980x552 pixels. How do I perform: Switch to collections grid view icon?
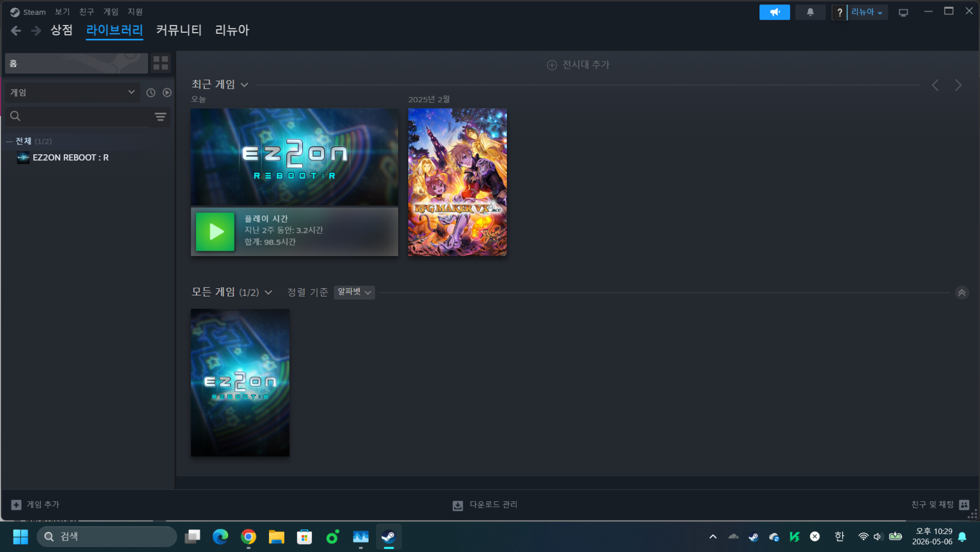[x=161, y=63]
